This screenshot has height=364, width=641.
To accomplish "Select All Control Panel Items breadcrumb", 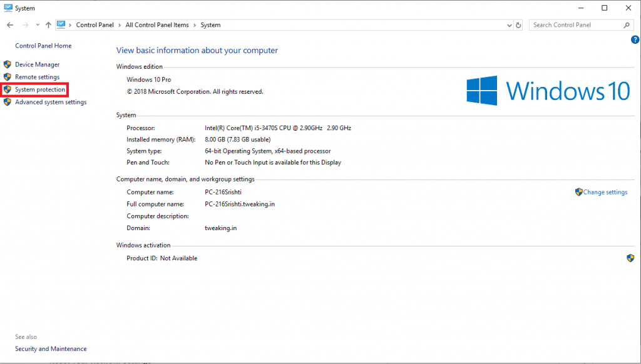I will coord(157,25).
